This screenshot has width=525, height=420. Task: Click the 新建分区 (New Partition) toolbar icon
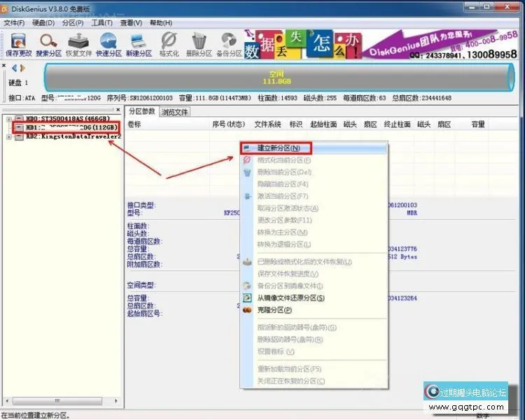[x=139, y=42]
